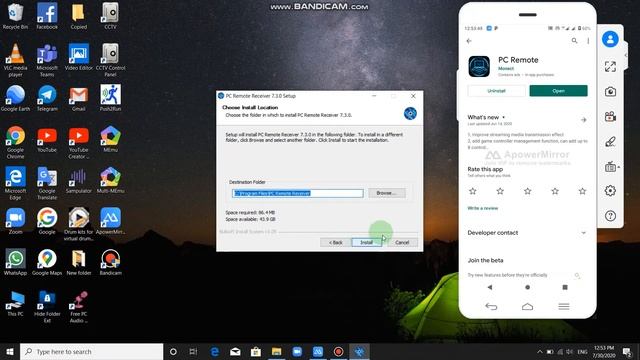The image size is (640, 360).
Task: Tap the green Open button
Action: [x=558, y=91]
